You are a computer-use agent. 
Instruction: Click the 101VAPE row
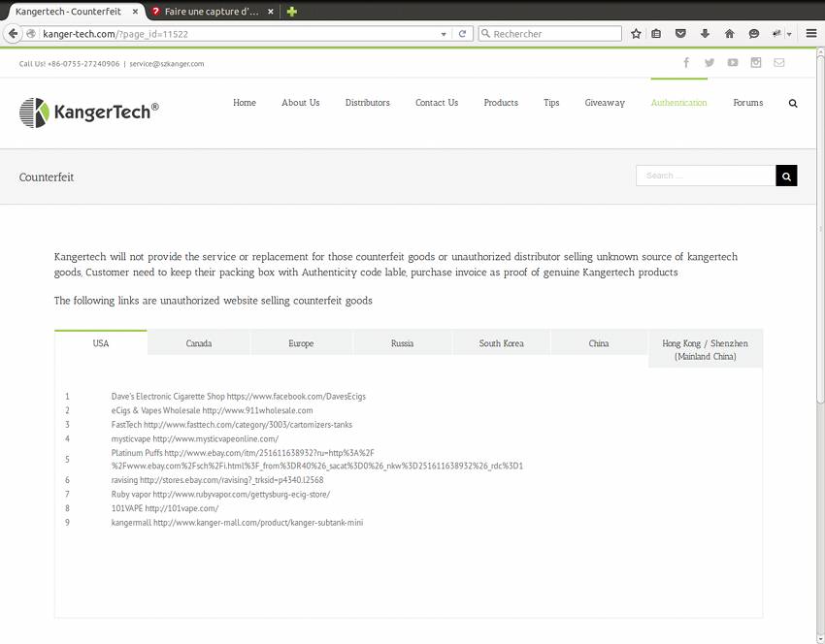click(165, 508)
